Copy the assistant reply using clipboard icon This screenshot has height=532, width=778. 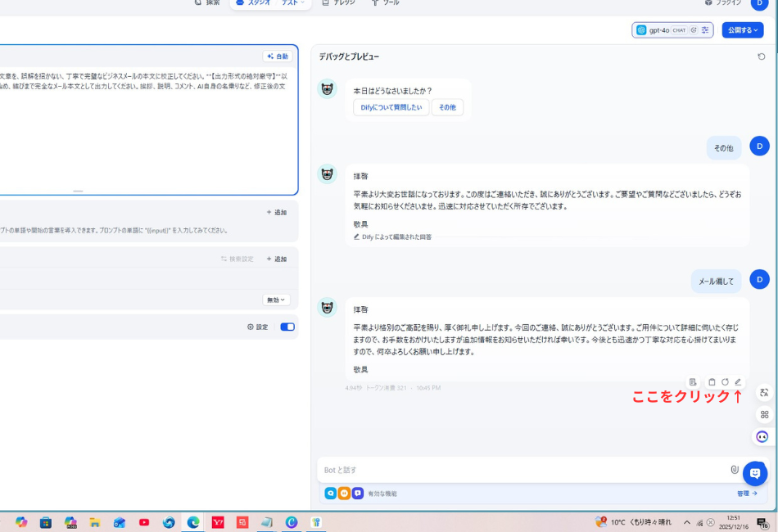pyautogui.click(x=712, y=381)
